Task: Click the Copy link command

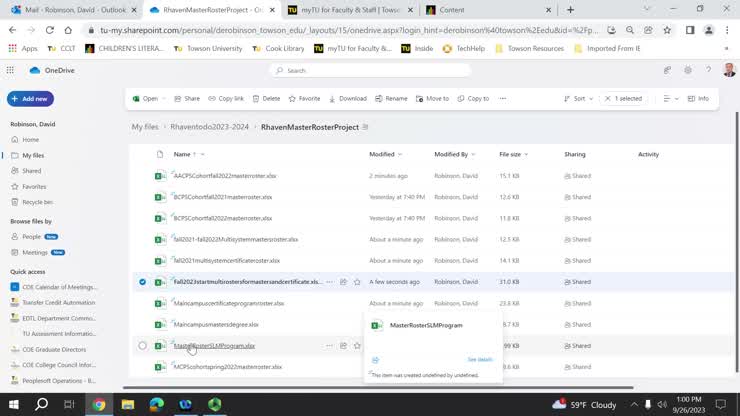Action: [226, 99]
